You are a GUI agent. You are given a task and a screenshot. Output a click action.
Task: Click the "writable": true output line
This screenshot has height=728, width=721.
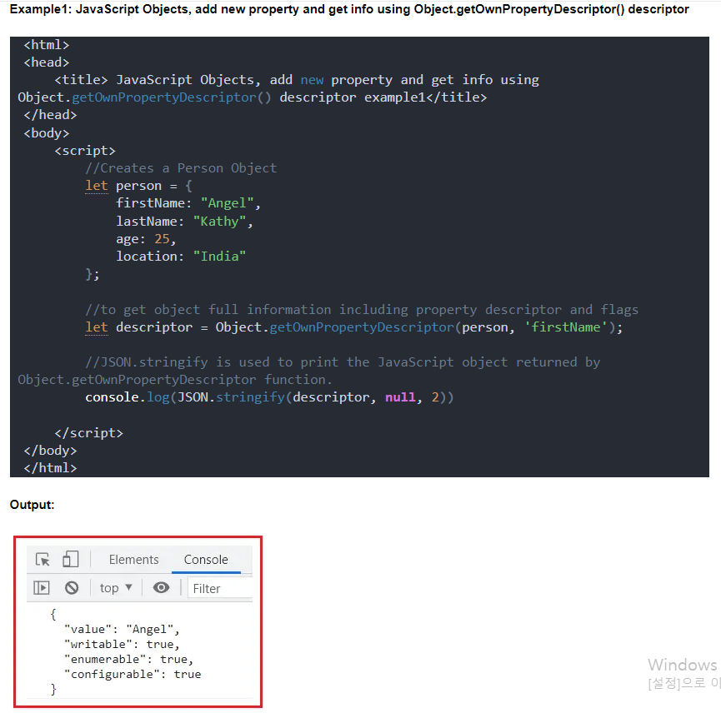click(x=122, y=644)
